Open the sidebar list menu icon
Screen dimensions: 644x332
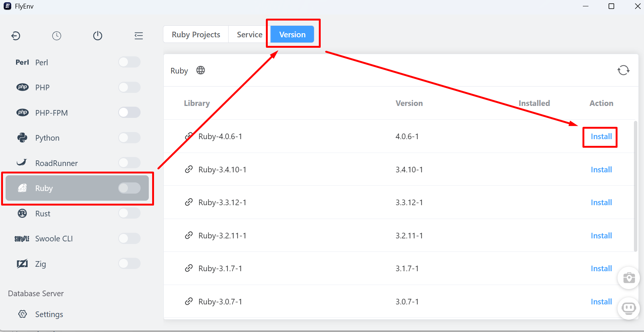pyautogui.click(x=139, y=36)
